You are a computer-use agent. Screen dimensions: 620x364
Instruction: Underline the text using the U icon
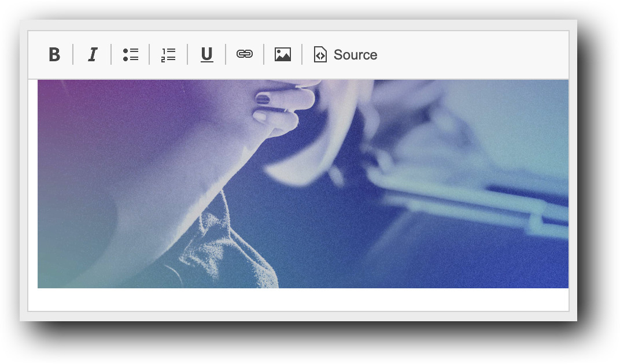[x=206, y=54]
